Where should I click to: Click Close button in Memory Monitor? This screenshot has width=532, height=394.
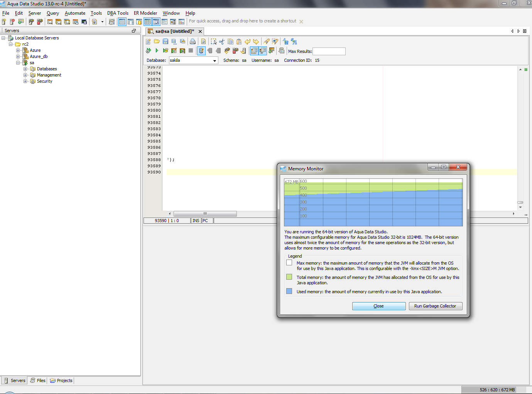click(379, 306)
